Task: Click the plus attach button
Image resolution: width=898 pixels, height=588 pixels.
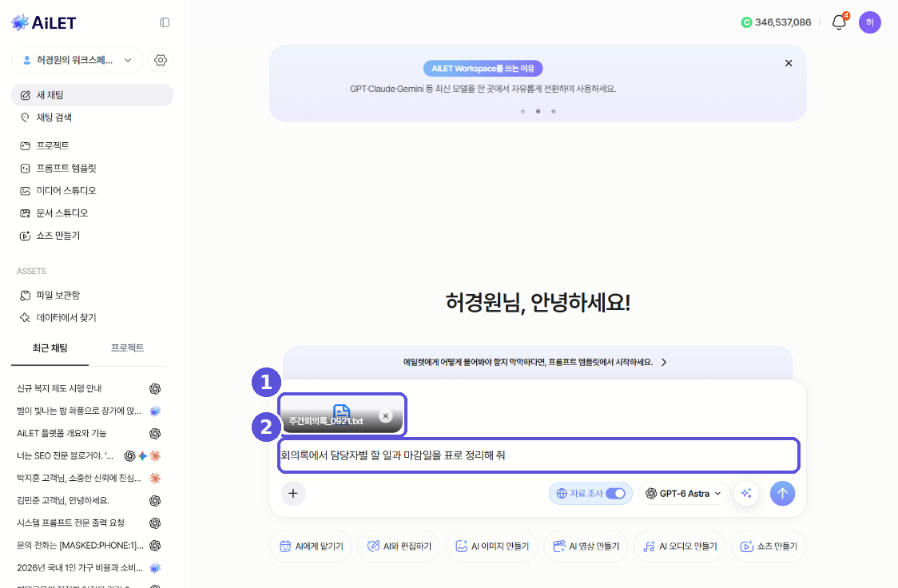Action: tap(293, 494)
